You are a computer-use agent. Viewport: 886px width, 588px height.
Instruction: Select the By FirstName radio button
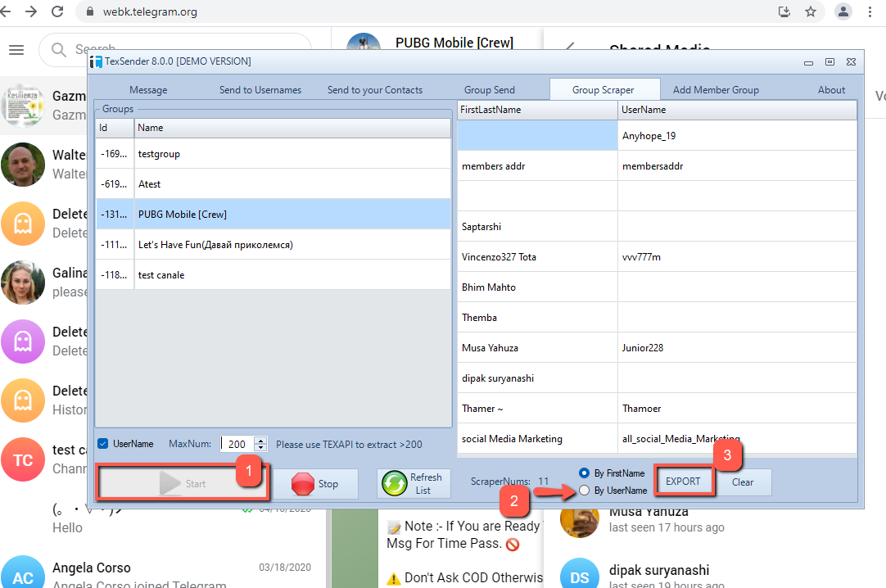(584, 473)
